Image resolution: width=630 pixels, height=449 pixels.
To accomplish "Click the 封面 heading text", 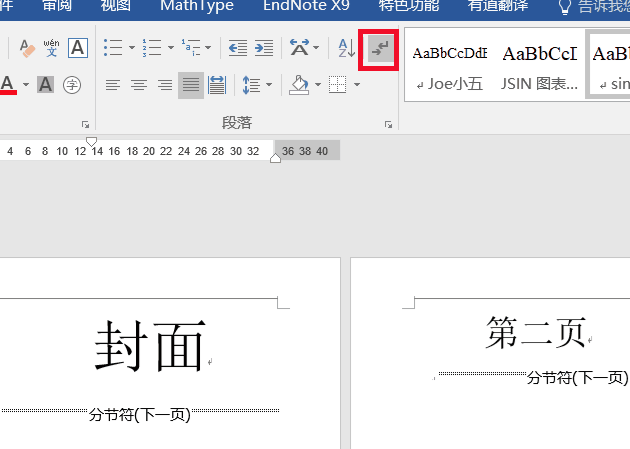I will (x=151, y=345).
